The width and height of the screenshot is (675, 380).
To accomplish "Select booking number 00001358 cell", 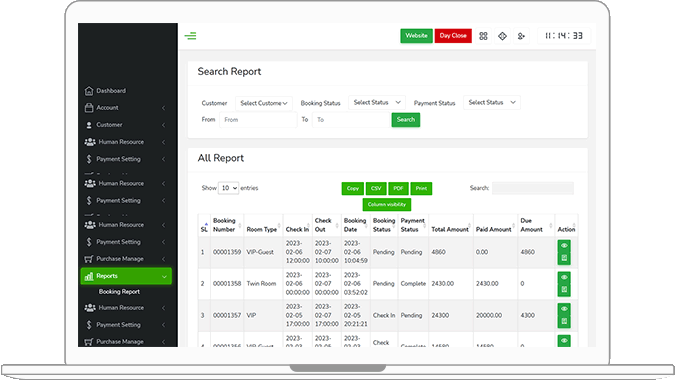I will (227, 284).
